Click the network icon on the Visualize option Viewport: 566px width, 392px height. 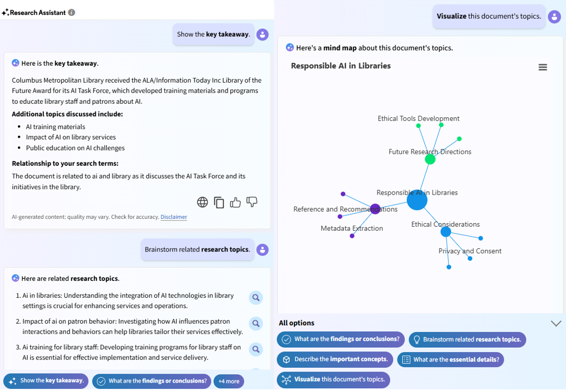(286, 379)
